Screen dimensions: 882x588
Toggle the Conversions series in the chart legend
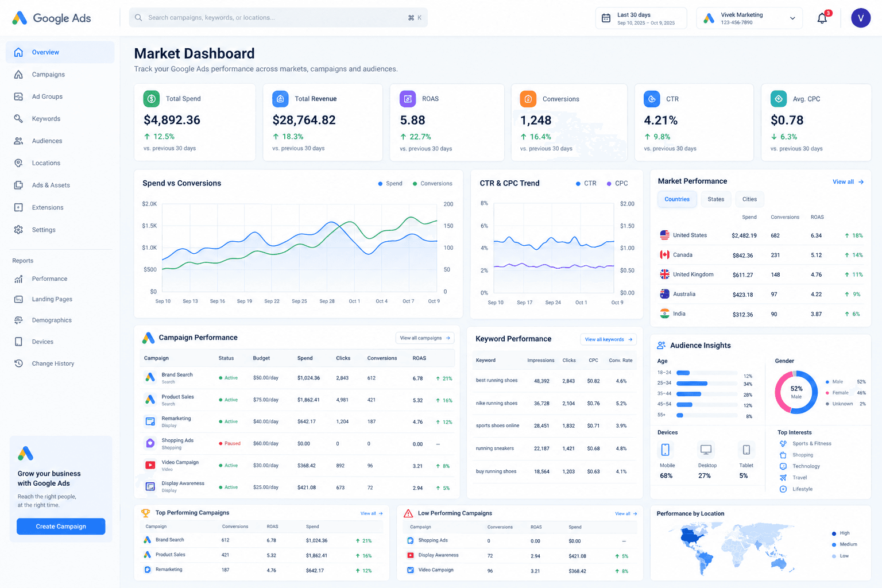(x=432, y=184)
